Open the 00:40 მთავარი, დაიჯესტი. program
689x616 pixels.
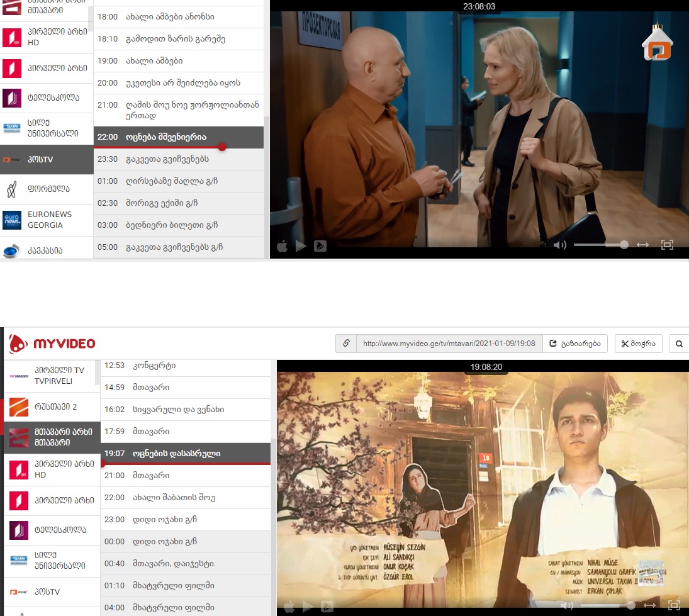[x=186, y=563]
